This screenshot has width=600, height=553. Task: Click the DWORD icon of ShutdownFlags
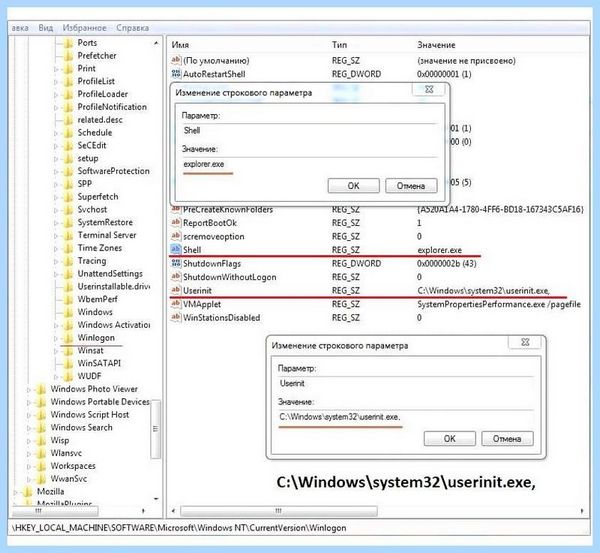point(176,263)
